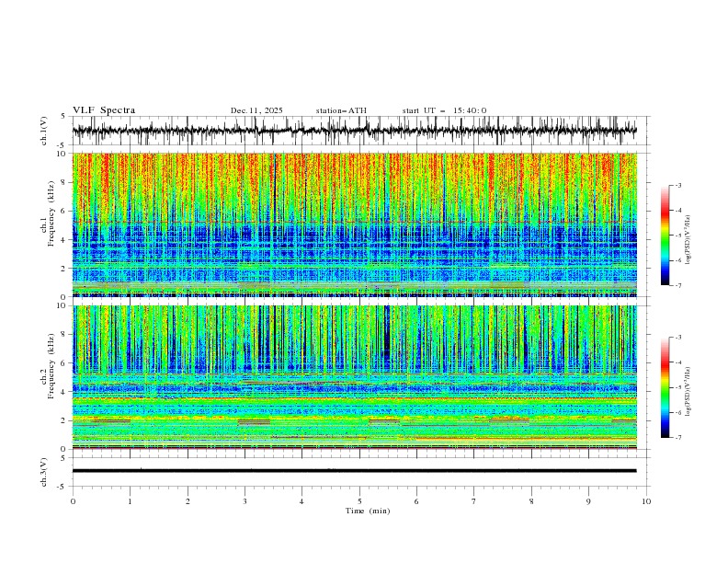
Task: Click the "4" kHz tick of ch.2 spectrogram
Action: [63, 392]
